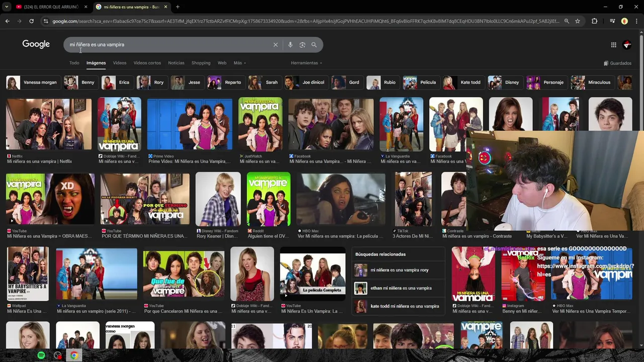Switch to the Web tab
This screenshot has width=644, height=362.
pos(222,63)
